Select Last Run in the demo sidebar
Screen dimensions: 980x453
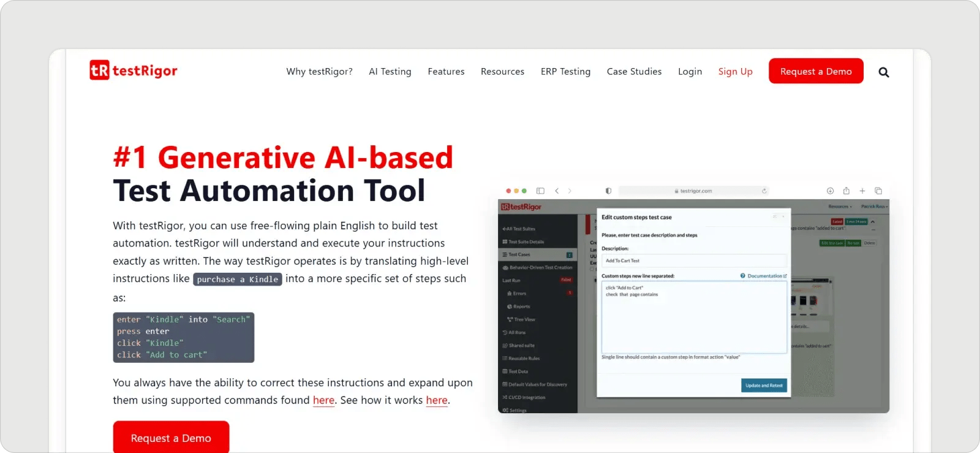pyautogui.click(x=511, y=280)
